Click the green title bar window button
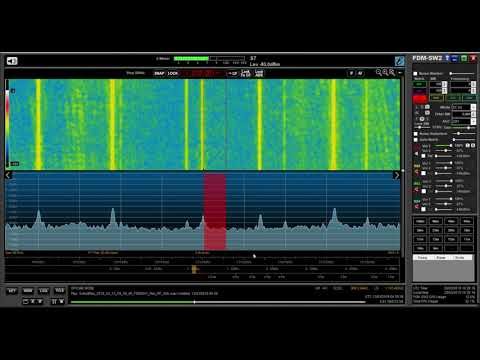The width and height of the screenshot is (480, 360). tap(464, 58)
